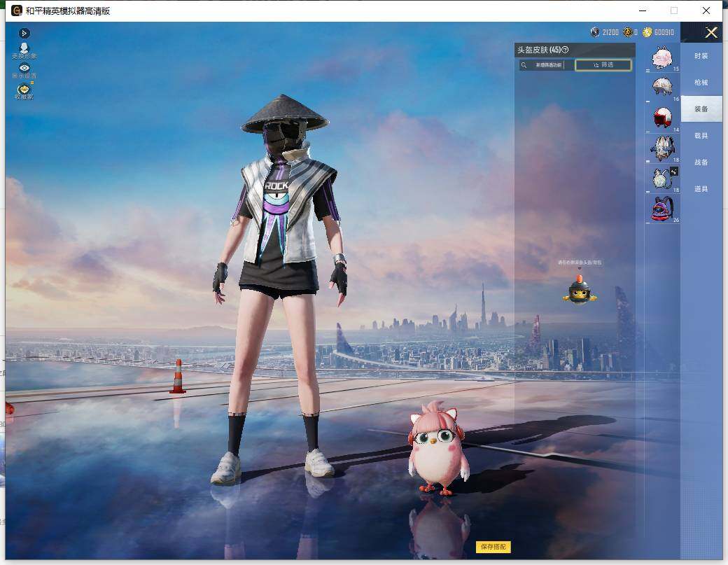Switch to the 枪械 tab
Image resolution: width=728 pixels, height=565 pixels.
coord(701,82)
